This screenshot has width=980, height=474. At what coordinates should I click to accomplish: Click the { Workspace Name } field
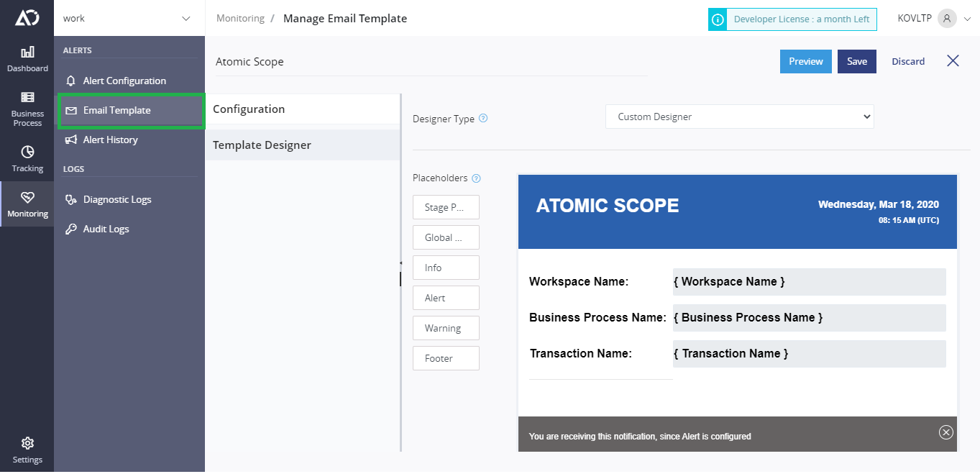click(809, 282)
